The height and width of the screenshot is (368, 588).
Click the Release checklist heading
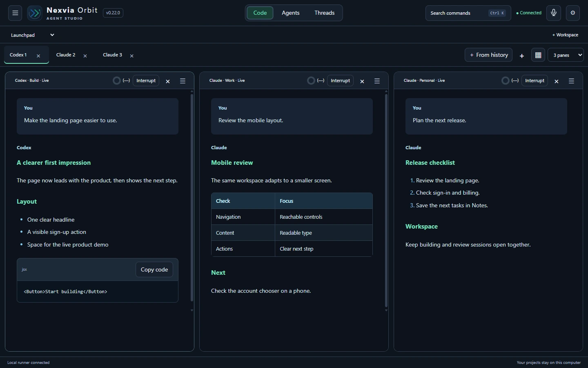click(430, 163)
